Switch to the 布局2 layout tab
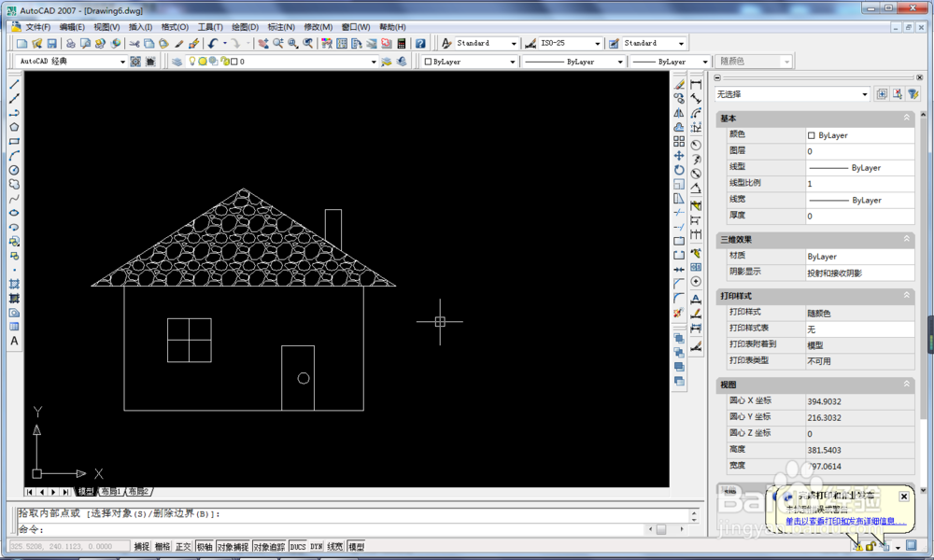934x560 pixels. tap(138, 492)
